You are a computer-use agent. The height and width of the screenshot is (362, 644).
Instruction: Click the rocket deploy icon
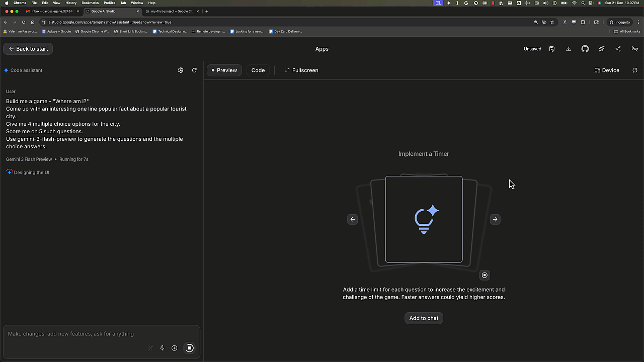602,49
